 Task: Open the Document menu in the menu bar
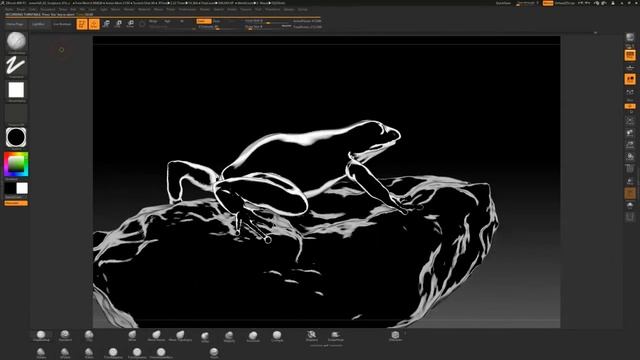click(x=48, y=9)
